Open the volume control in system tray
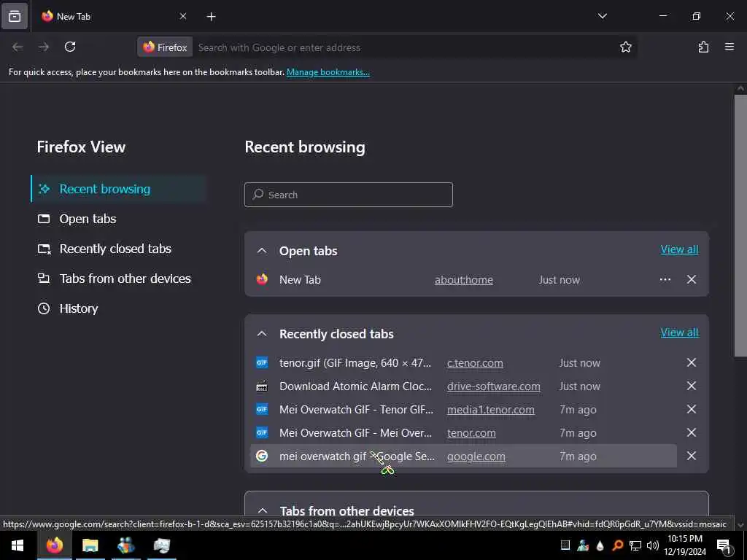The image size is (747, 560). pyautogui.click(x=653, y=545)
